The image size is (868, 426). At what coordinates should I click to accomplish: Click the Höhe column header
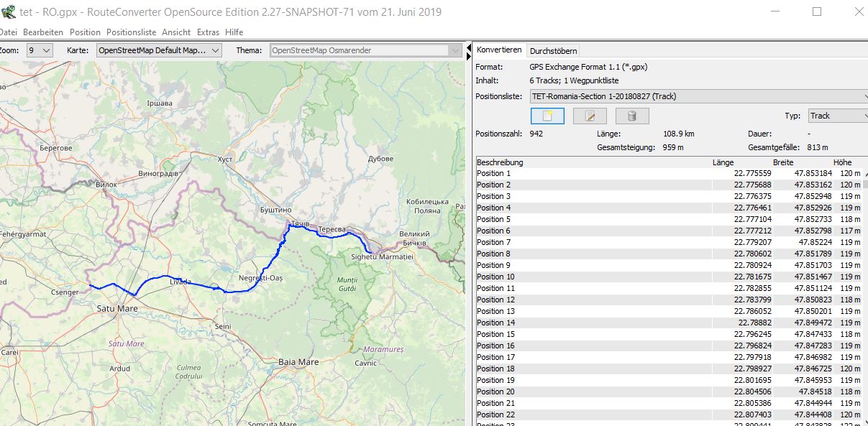pyautogui.click(x=842, y=162)
